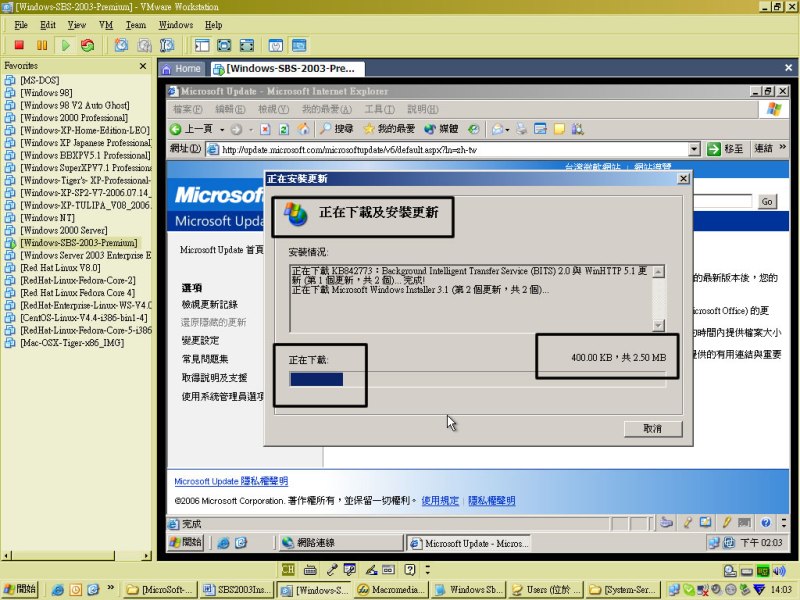Click the Go (移至) green arrow button

(x=714, y=149)
